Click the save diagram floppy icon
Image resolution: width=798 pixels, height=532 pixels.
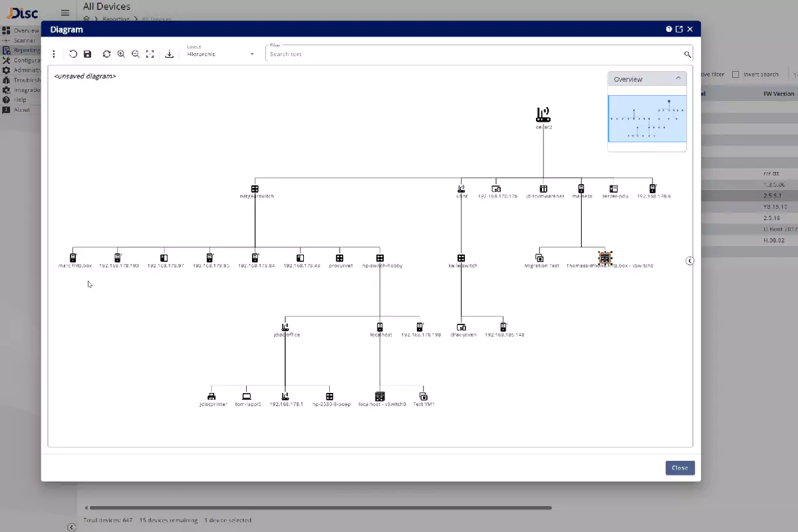[88, 54]
